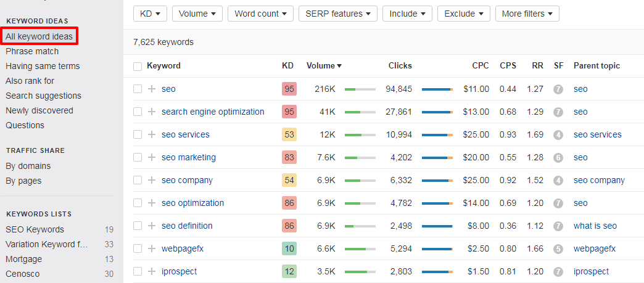Screen dimensions: 644x283
Task: Click volume trend bar for 'seo'
Action: pyautogui.click(x=360, y=89)
